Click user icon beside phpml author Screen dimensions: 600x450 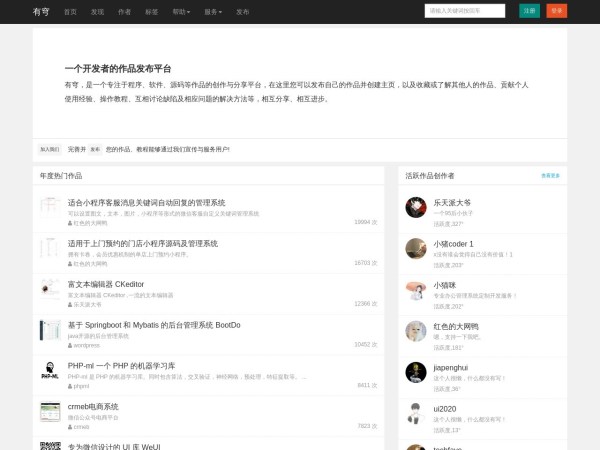click(x=70, y=386)
